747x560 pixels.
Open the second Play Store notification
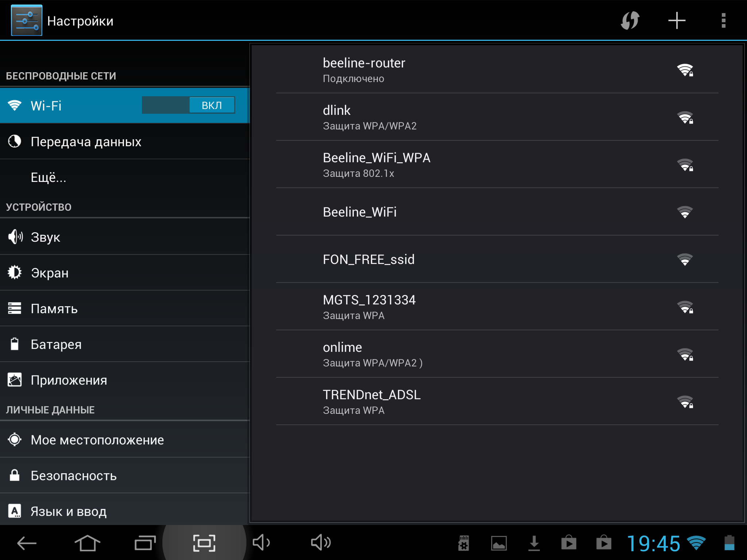[x=604, y=542]
